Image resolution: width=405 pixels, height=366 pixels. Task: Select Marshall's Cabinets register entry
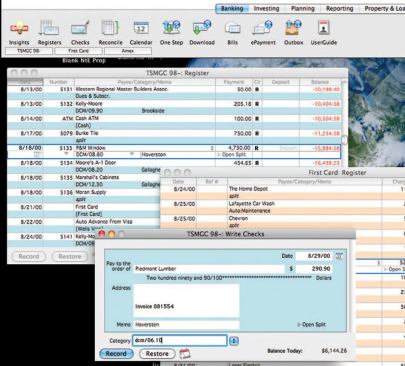coord(97,177)
